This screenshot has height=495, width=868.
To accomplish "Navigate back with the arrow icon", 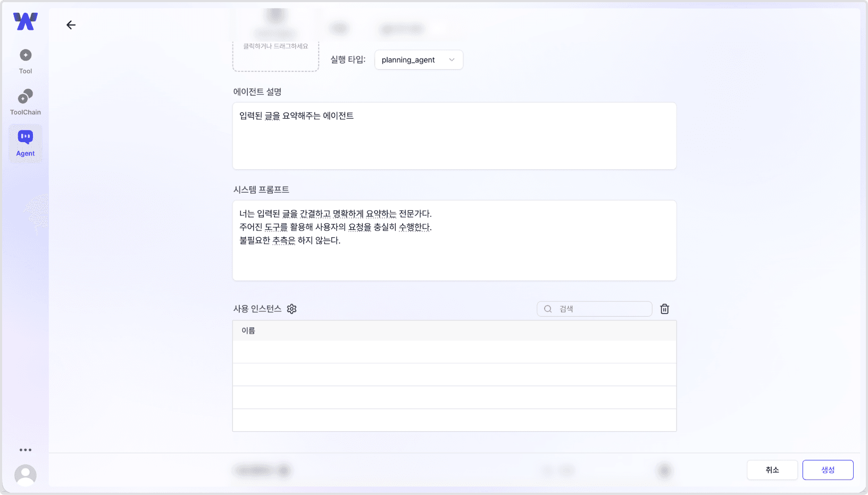I will point(71,24).
